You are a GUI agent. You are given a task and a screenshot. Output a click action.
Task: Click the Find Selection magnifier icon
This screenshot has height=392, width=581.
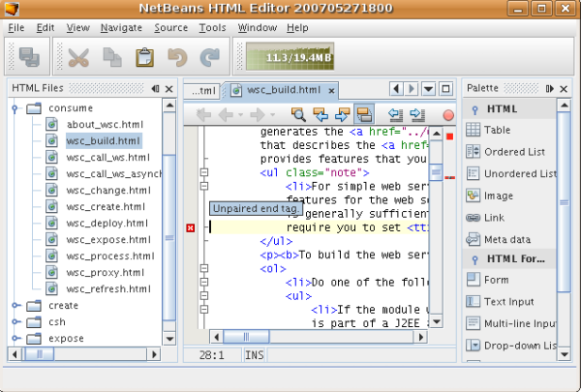tap(298, 114)
